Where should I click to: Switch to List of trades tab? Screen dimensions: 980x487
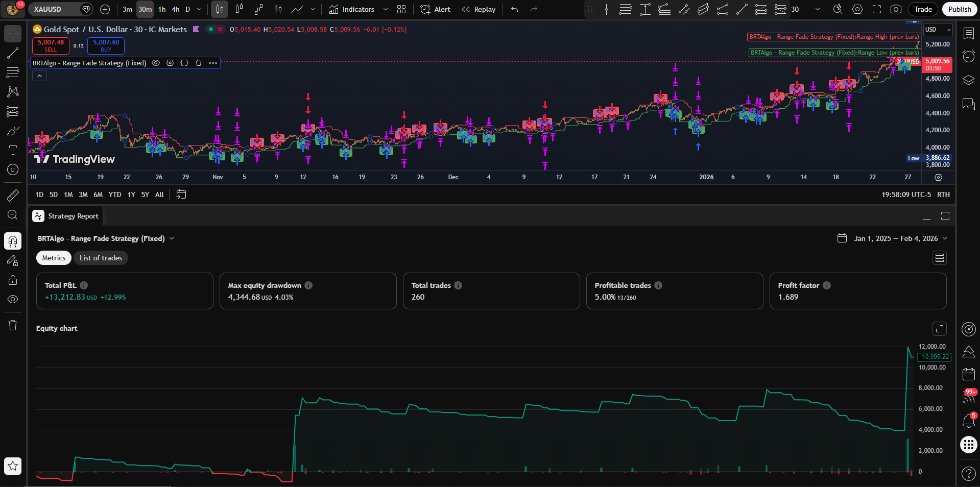[101, 258]
